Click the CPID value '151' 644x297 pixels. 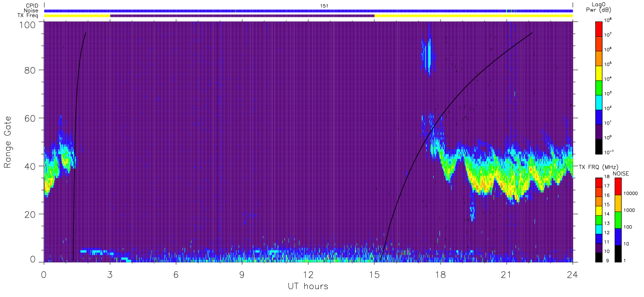(324, 5)
